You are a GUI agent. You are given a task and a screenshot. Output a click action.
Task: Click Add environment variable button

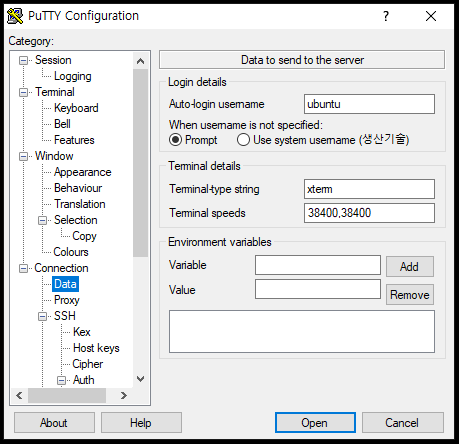coord(410,267)
